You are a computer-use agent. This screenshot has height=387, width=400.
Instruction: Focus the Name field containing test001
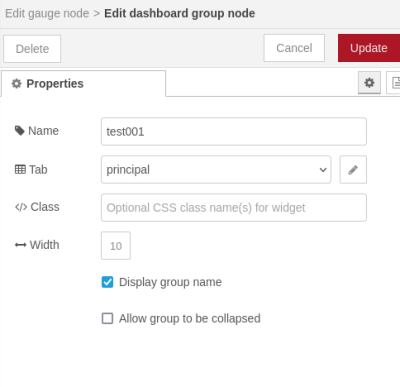tap(234, 131)
